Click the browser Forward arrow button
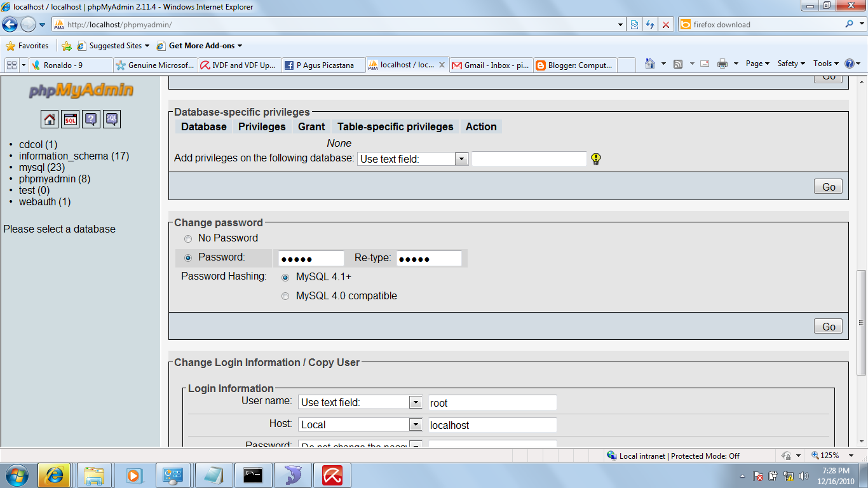 pos(28,25)
